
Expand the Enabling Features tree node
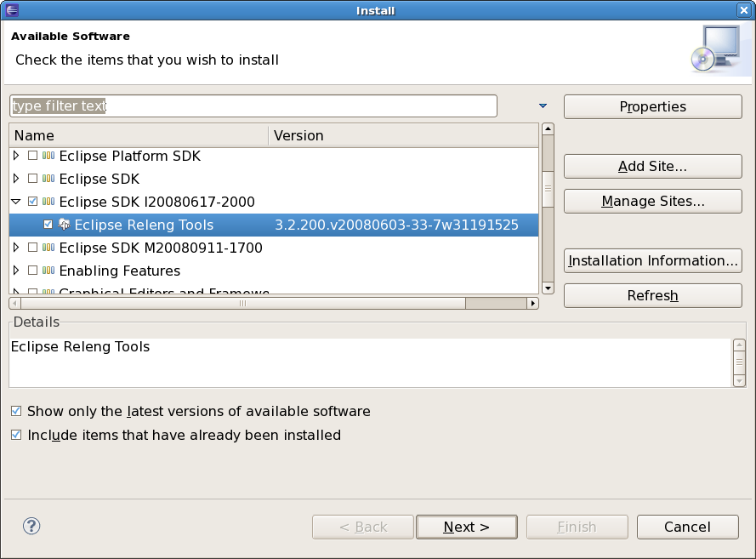pos(16,271)
